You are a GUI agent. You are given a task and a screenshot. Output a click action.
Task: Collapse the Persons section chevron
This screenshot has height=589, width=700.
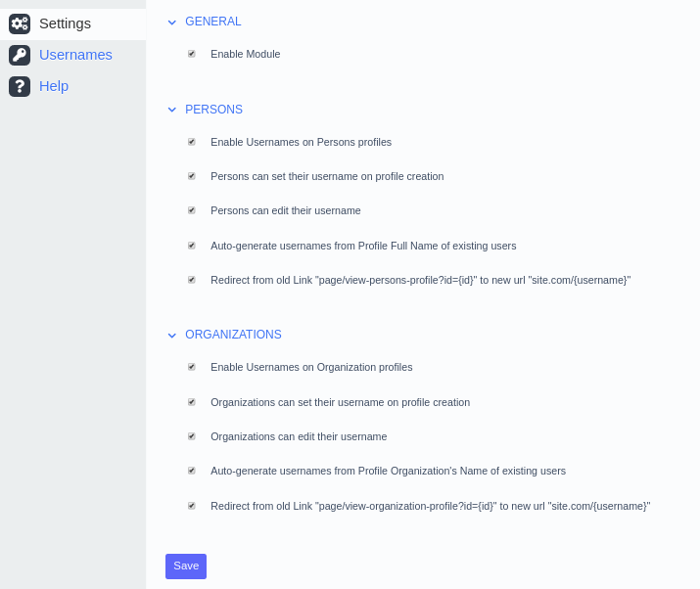click(x=172, y=110)
